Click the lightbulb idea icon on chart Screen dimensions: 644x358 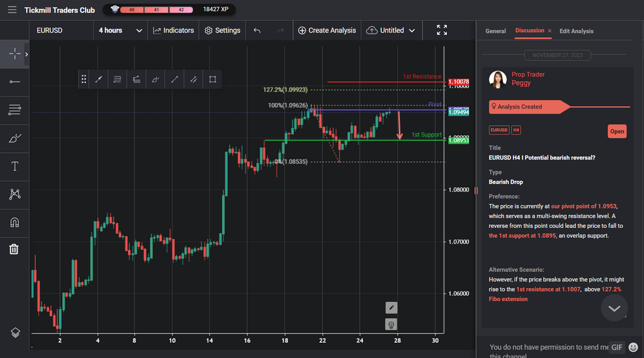391,325
